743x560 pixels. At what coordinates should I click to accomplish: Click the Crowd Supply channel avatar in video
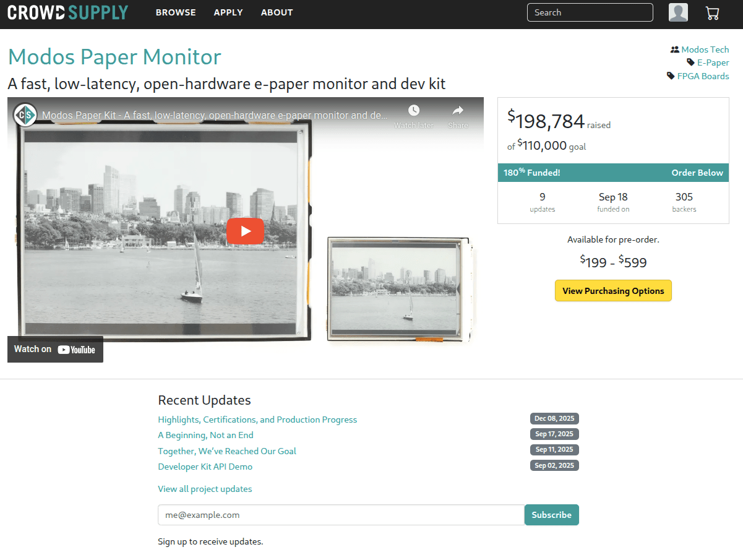coord(25,115)
